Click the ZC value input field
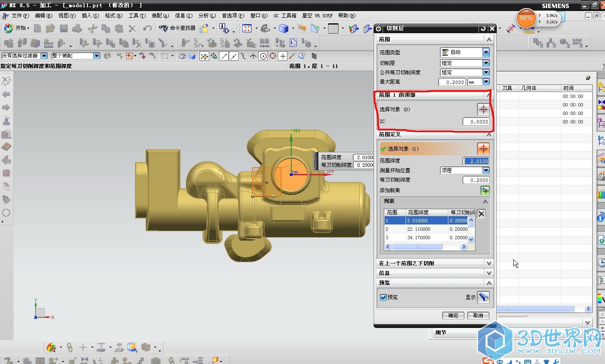Image resolution: width=605 pixels, height=364 pixels. 476,122
